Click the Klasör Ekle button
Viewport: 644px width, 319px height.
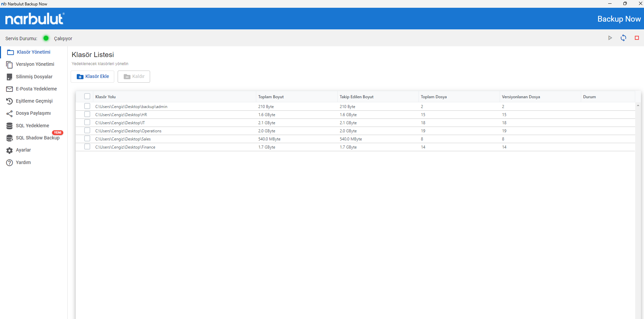[x=93, y=77]
